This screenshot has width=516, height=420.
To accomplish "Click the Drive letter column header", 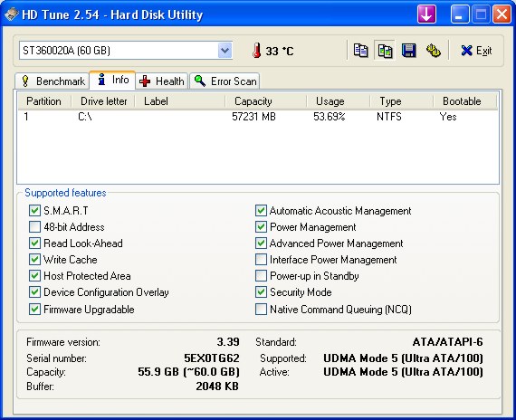I will point(103,101).
